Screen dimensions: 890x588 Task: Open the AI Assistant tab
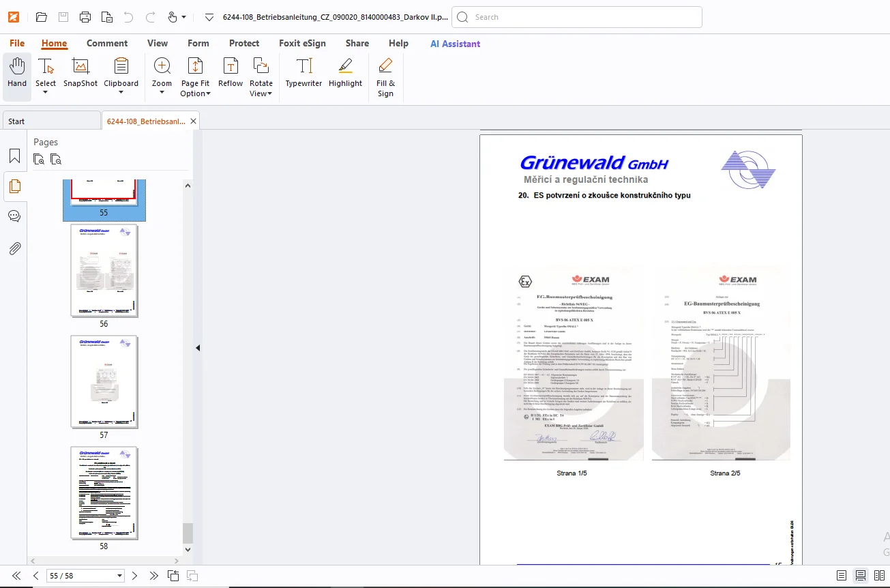pyautogui.click(x=455, y=44)
